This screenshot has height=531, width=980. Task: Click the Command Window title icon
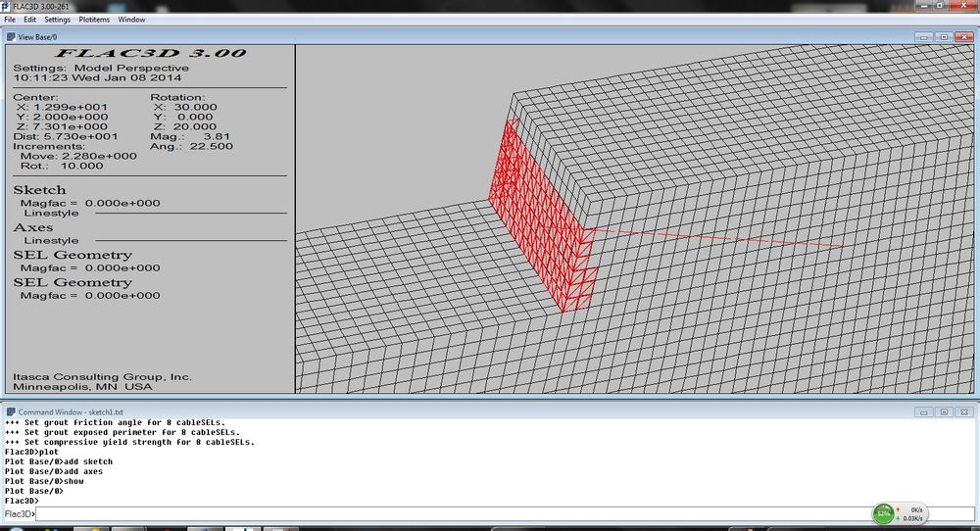(11, 411)
